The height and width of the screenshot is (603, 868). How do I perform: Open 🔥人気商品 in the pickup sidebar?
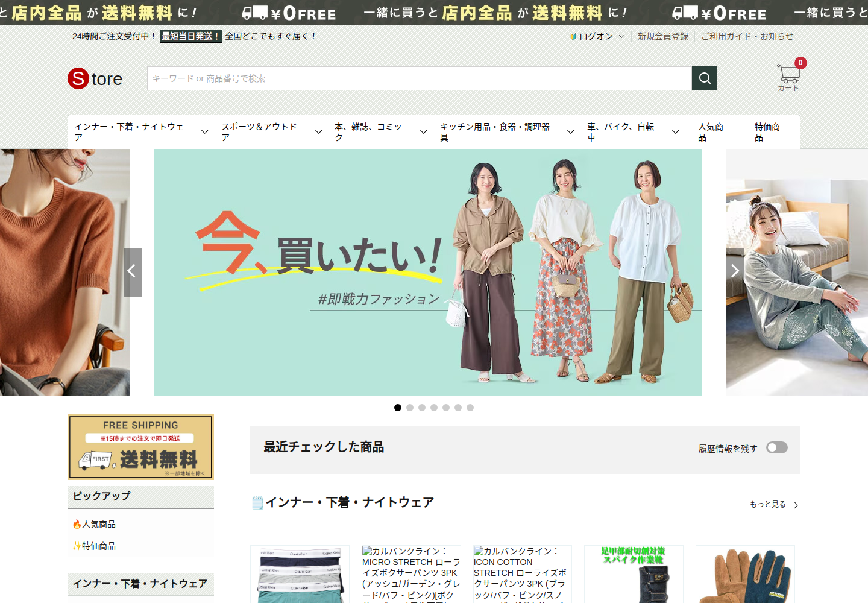point(94,525)
